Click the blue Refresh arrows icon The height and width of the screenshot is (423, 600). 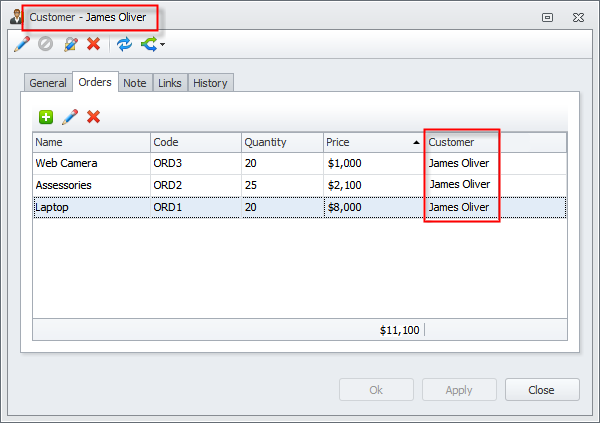[124, 44]
